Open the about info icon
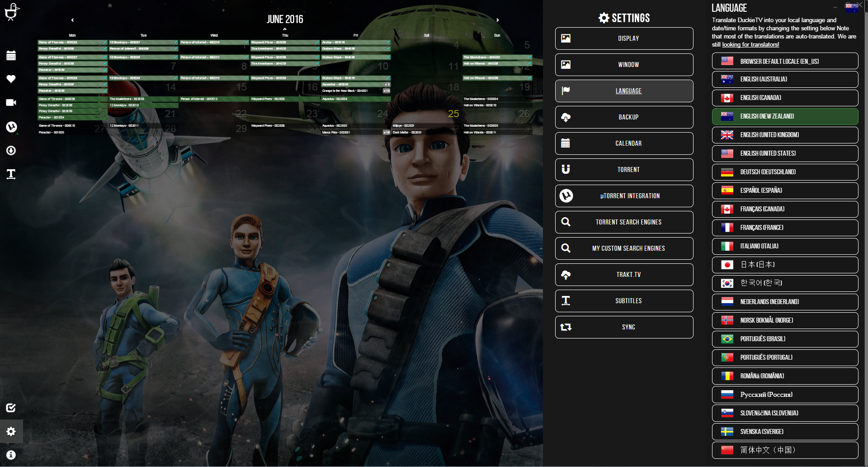This screenshot has width=868, height=467. (11, 455)
